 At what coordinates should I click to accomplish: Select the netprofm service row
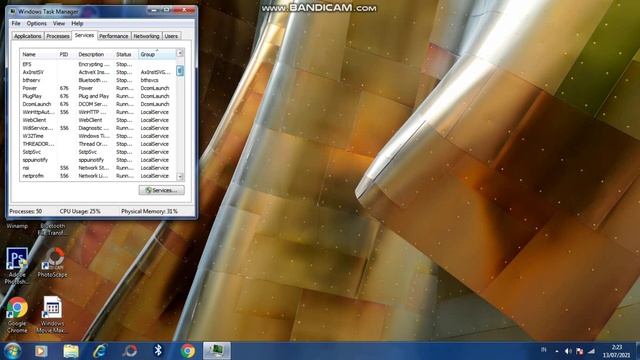coord(98,176)
